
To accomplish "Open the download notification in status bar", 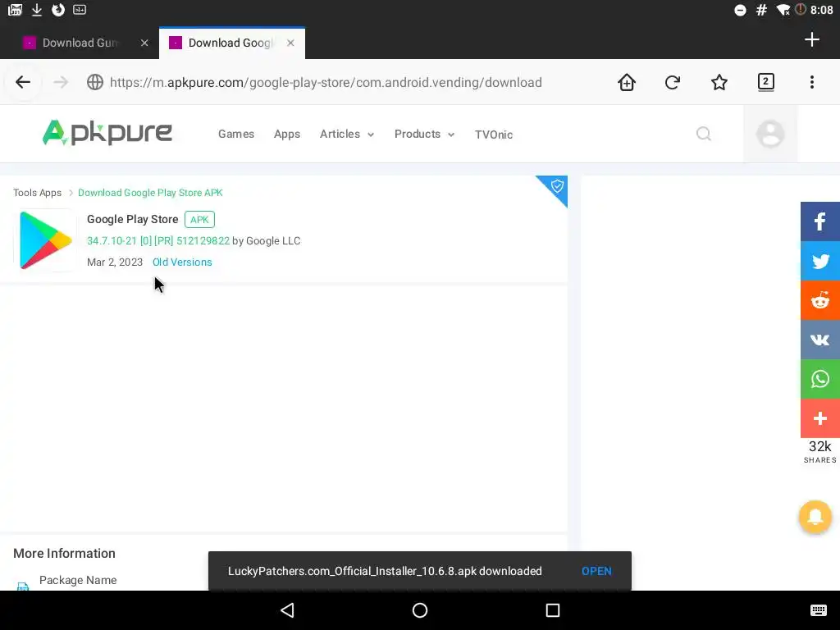I will pos(36,10).
